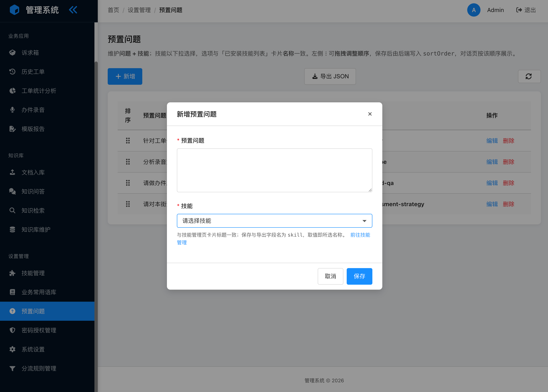The height and width of the screenshot is (392, 548).
Task: Click 设置管理 in the breadcrumb
Action: (139, 10)
